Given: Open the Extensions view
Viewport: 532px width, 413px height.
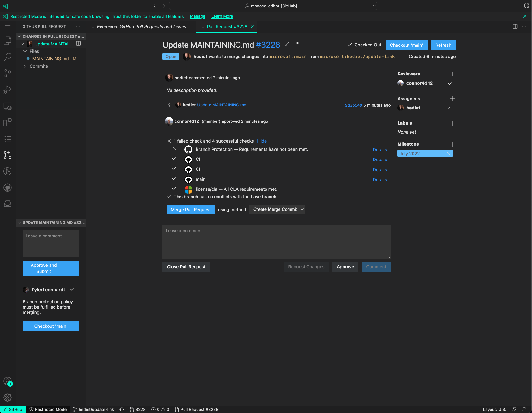Looking at the screenshot, I should pyautogui.click(x=7, y=122).
